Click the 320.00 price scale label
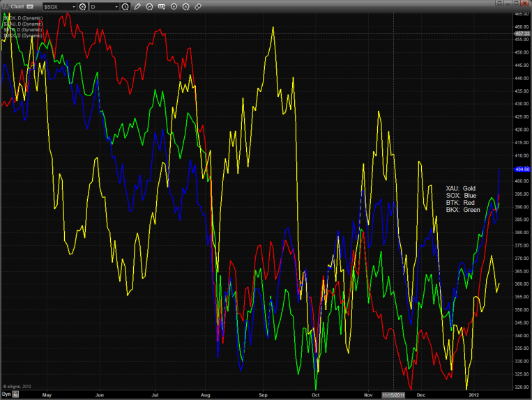The image size is (532, 400). [x=522, y=387]
